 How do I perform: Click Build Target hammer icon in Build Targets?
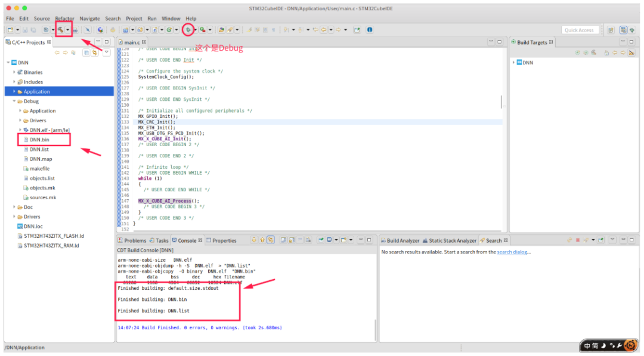(594, 52)
